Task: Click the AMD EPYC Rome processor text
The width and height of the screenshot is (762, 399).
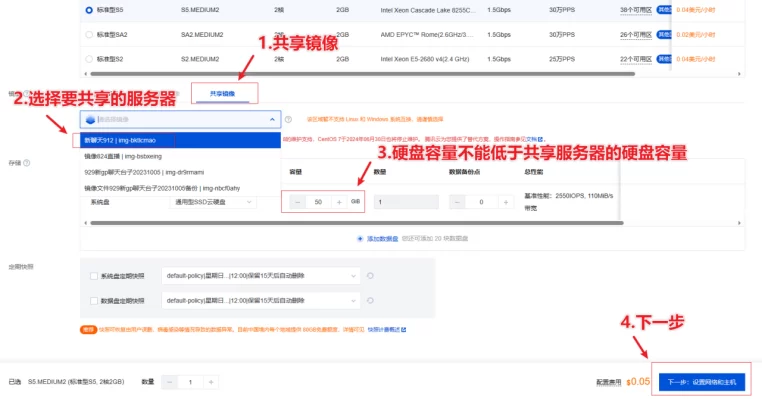Action: 427,35
